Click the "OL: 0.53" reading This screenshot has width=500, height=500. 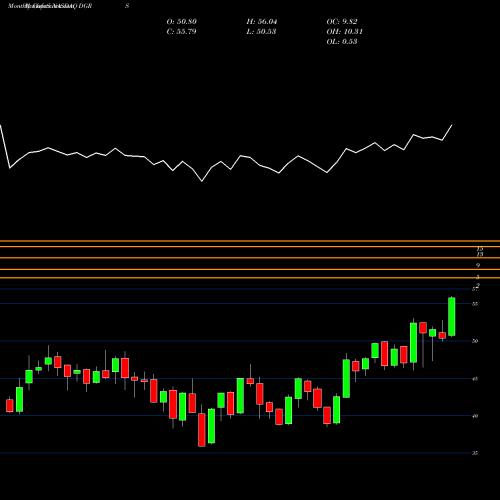pyautogui.click(x=342, y=42)
